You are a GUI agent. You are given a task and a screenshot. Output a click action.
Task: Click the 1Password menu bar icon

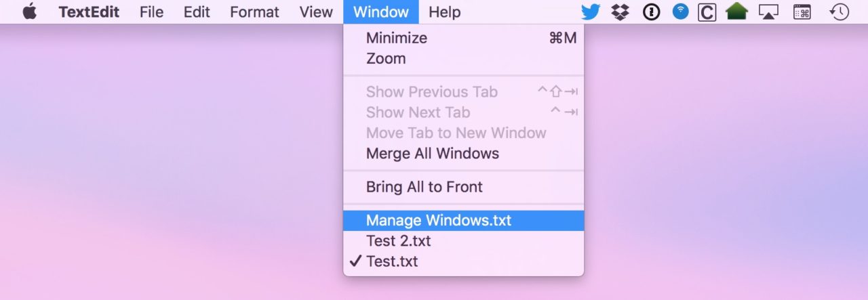tap(651, 12)
